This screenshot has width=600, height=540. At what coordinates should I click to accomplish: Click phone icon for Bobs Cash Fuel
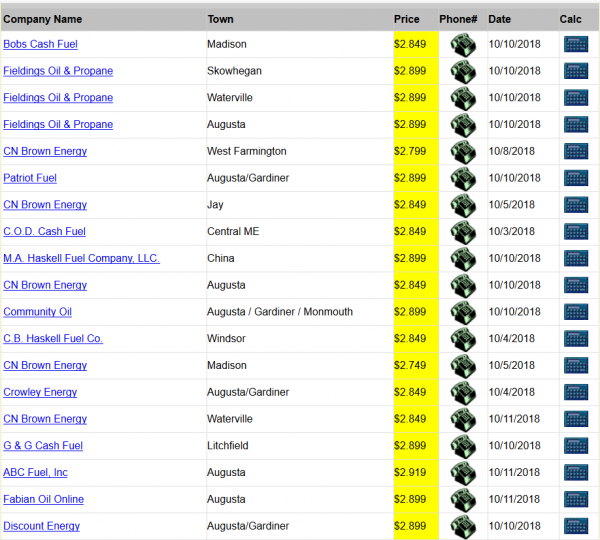coord(462,45)
